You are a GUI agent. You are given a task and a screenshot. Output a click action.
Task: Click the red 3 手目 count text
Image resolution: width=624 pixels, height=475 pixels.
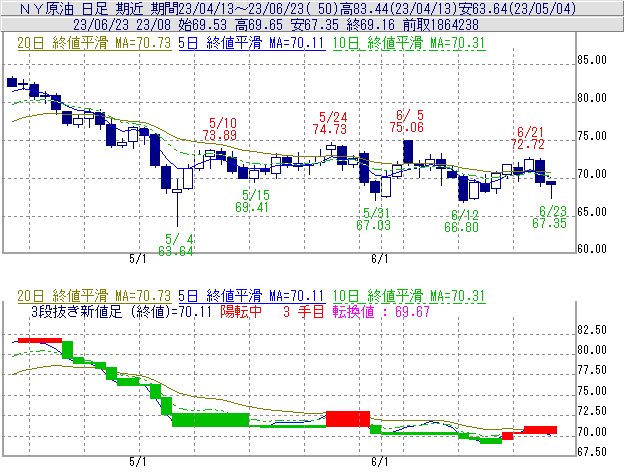(x=304, y=311)
